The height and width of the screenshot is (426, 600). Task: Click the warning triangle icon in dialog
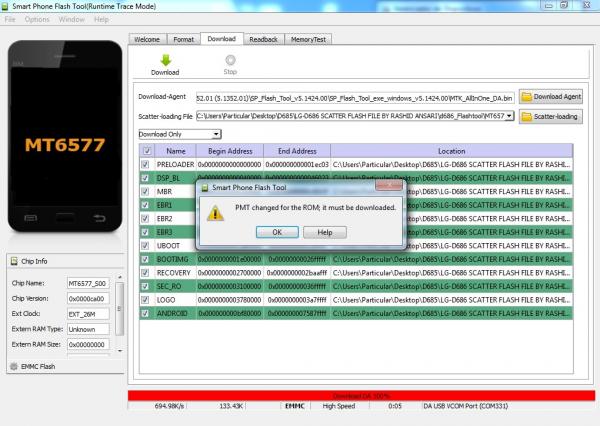[x=215, y=213]
